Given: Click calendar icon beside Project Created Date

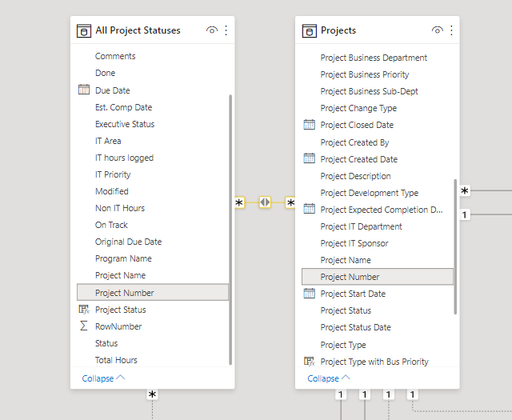Looking at the screenshot, I should tap(310, 158).
